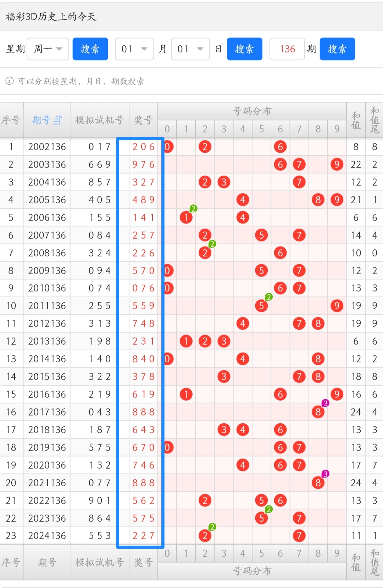This screenshot has height=588, width=383.
Task: Select issue number 2010136 in the table
Action: [x=47, y=288]
